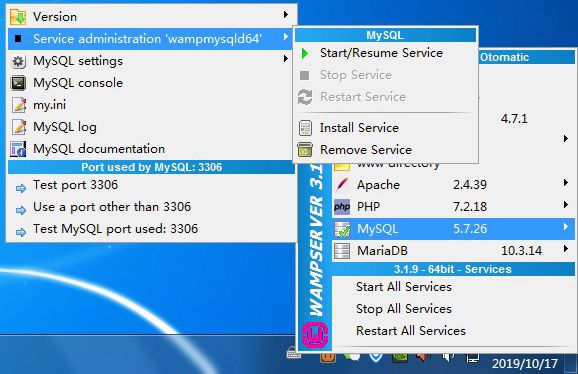Image resolution: width=578 pixels, height=374 pixels.
Task: Expand the Apache 2.4.39 submenu arrow
Action: (x=565, y=182)
